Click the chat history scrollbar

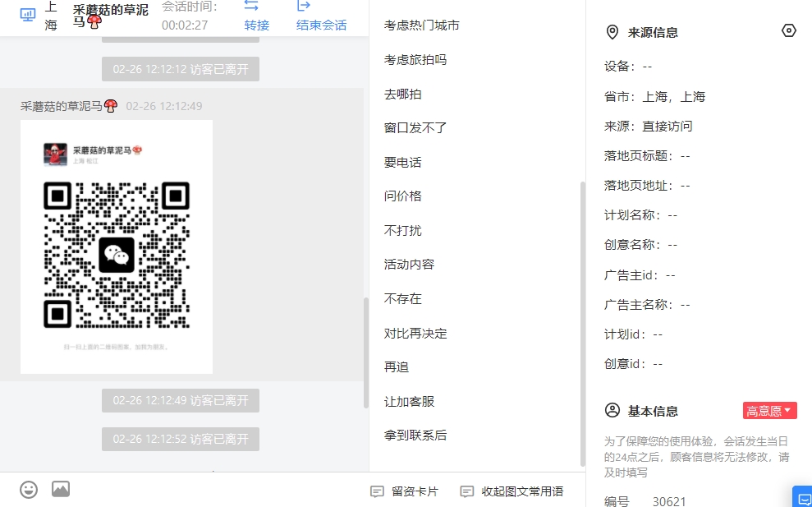[x=366, y=353]
